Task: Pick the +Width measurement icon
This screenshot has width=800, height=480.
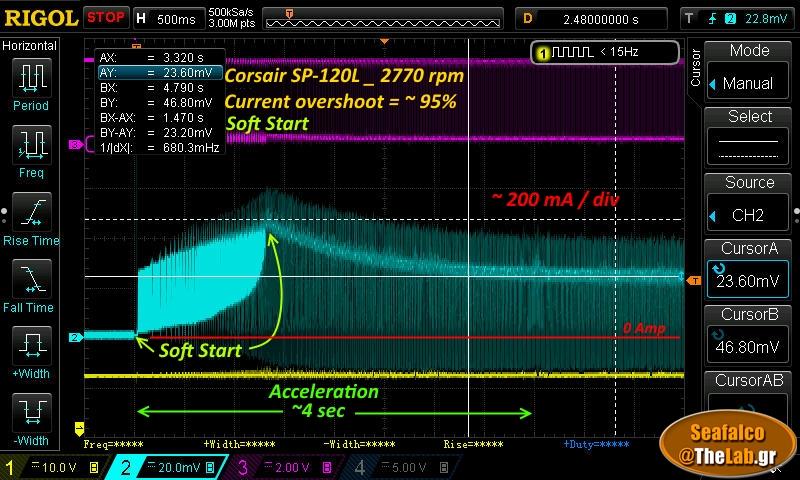Action: 31,352
